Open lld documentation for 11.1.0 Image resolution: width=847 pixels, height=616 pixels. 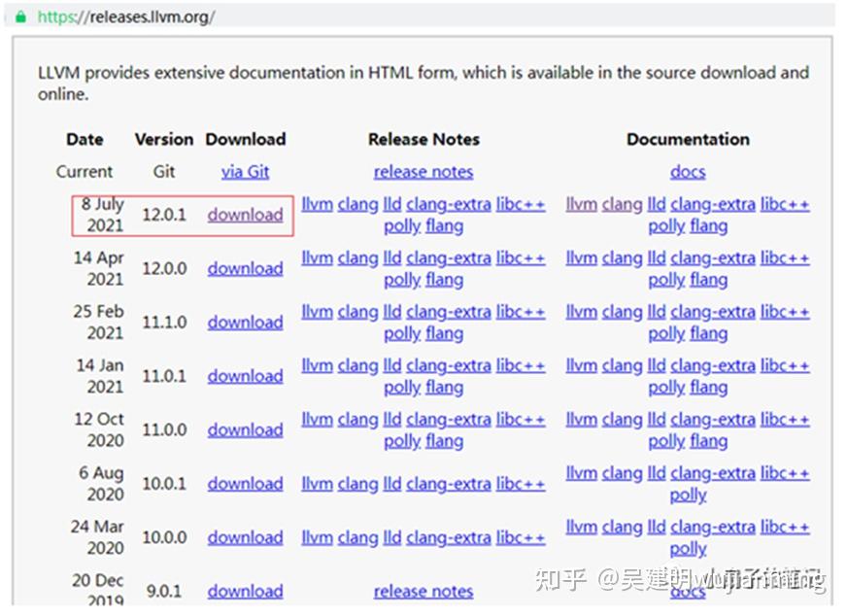pyautogui.click(x=657, y=312)
